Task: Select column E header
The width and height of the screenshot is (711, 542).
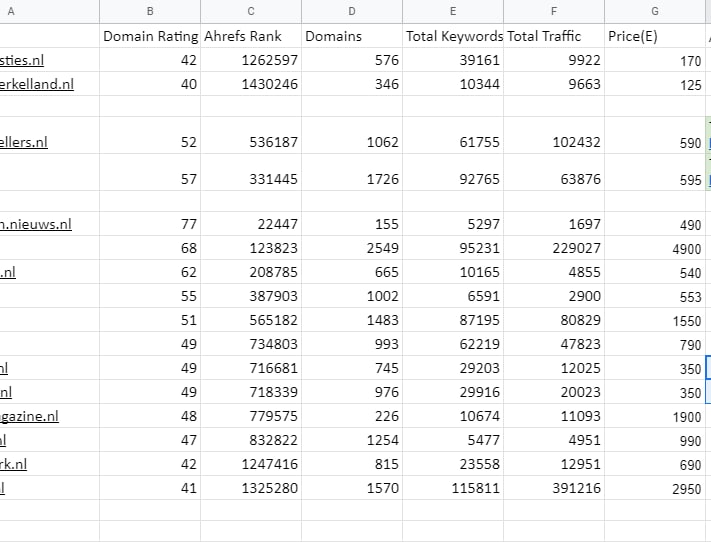Action: pyautogui.click(x=453, y=11)
